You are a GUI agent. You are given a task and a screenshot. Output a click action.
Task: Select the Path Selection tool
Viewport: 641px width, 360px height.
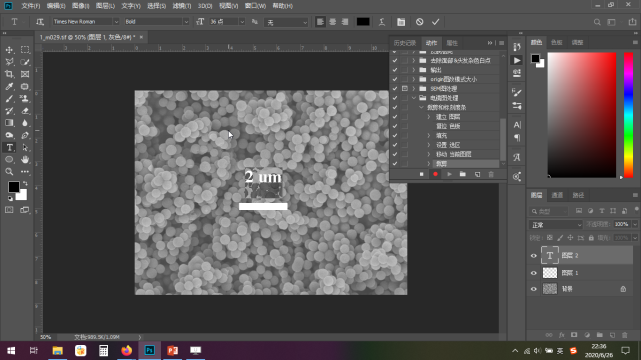tap(25, 148)
